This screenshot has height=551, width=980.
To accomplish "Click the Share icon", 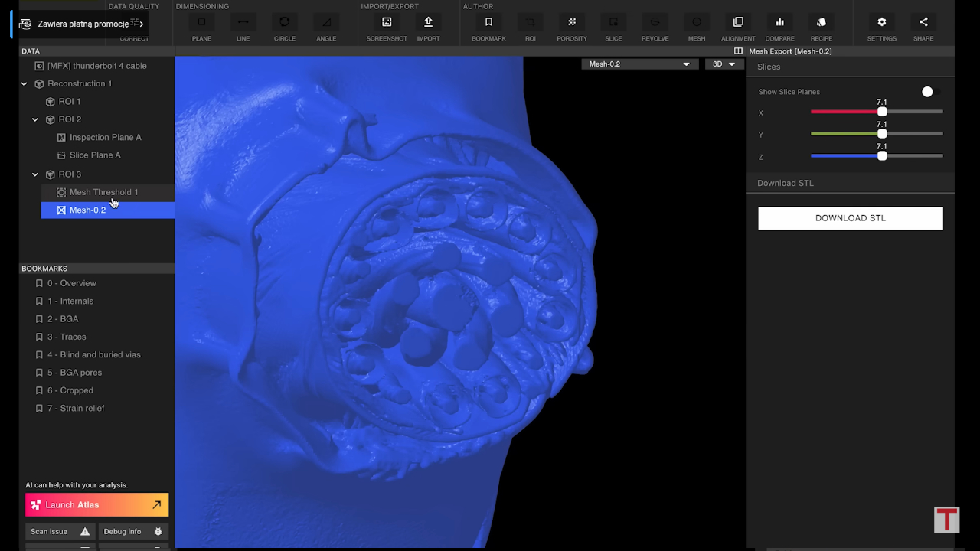I will tap(923, 23).
